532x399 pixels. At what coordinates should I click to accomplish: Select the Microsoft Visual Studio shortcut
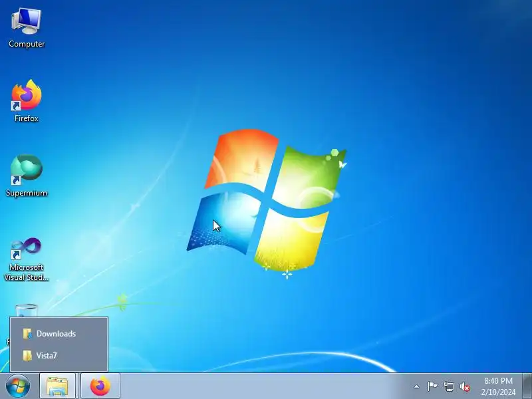27,259
